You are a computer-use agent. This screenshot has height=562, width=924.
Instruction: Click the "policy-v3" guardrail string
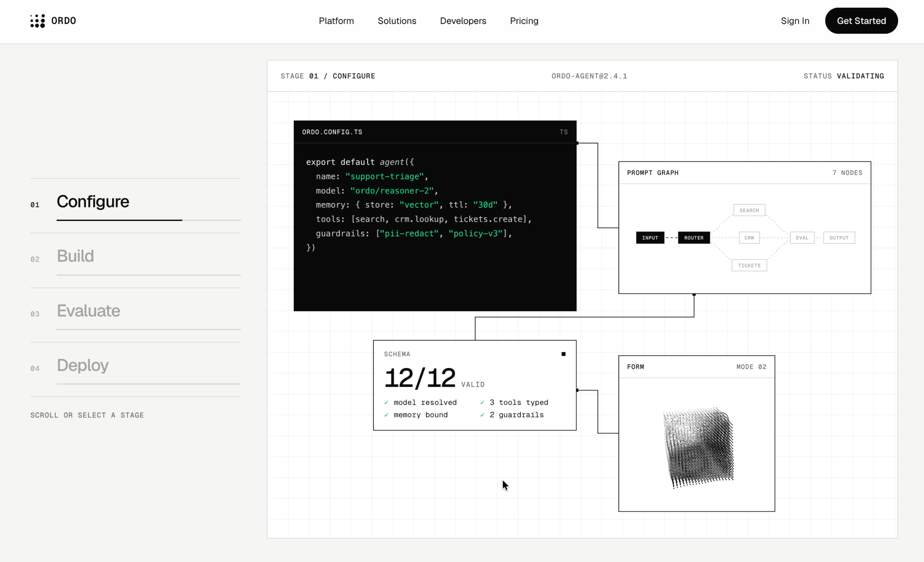click(476, 233)
